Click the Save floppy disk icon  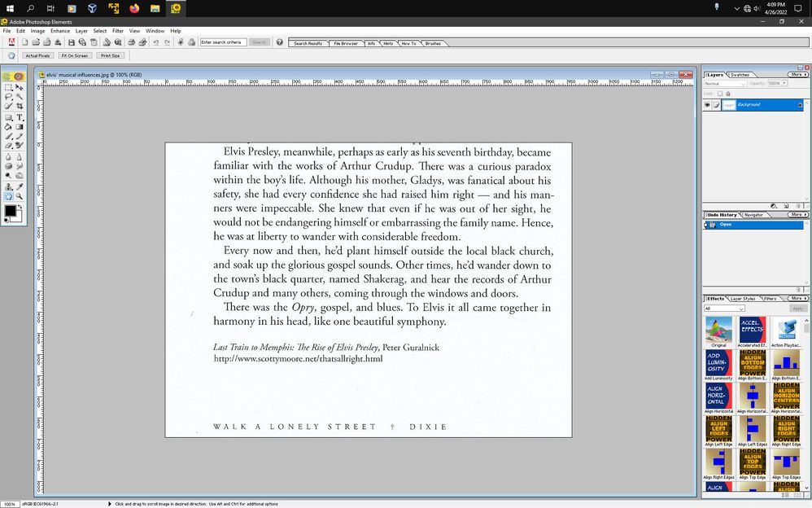click(72, 42)
